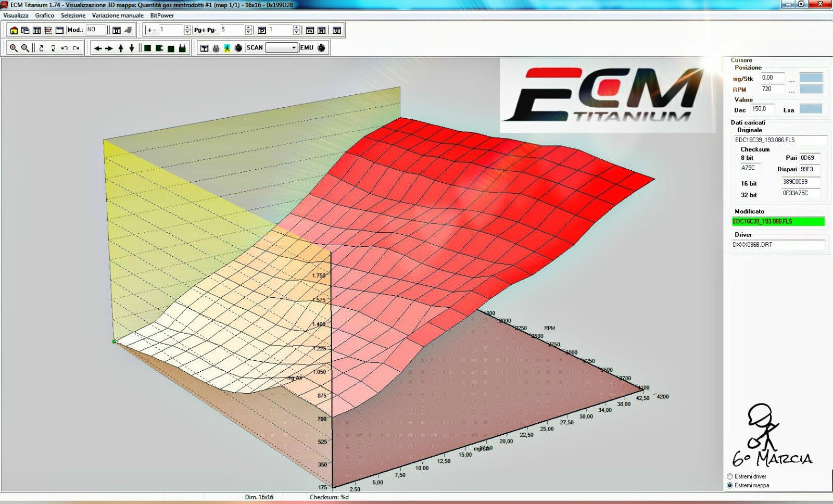Viewport: 833px width, 504px height.
Task: Click the square with side arrows icon
Action: tap(159, 48)
